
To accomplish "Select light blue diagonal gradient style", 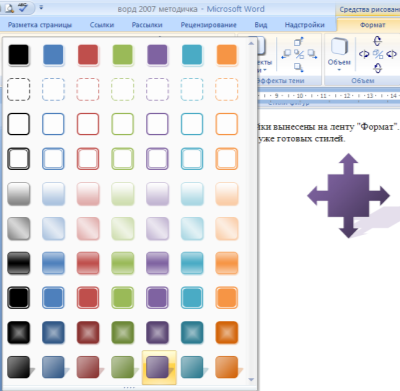I will 53,229.
